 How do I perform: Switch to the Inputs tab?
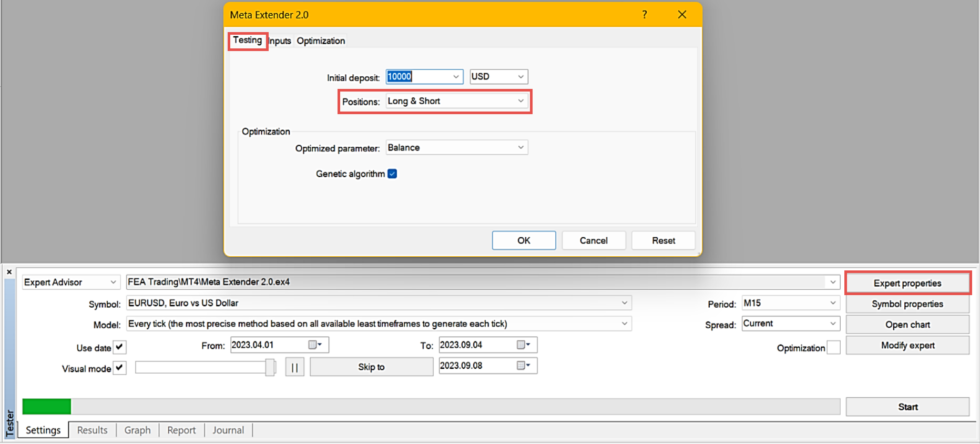coord(280,41)
